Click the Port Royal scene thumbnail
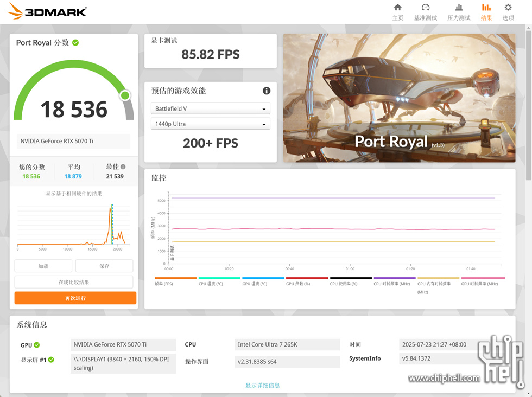Image resolution: width=532 pixels, height=397 pixels. [400, 98]
